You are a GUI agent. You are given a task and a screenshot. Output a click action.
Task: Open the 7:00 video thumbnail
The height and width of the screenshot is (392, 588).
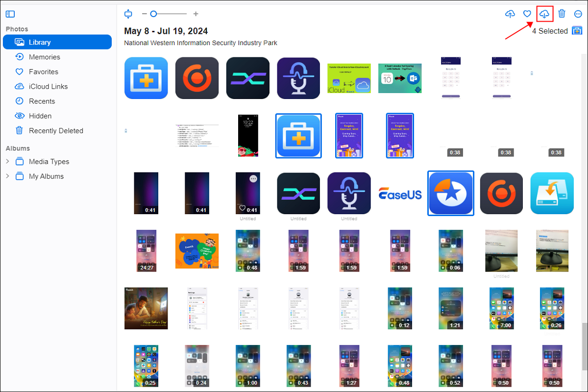pos(501,308)
